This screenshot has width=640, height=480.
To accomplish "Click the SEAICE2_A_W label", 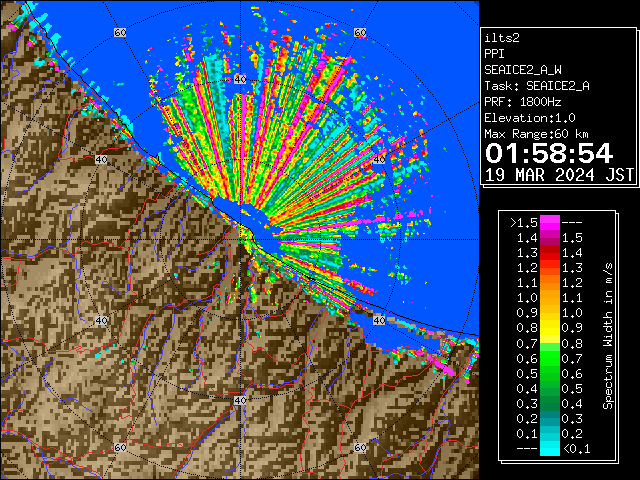I will 523,70.
